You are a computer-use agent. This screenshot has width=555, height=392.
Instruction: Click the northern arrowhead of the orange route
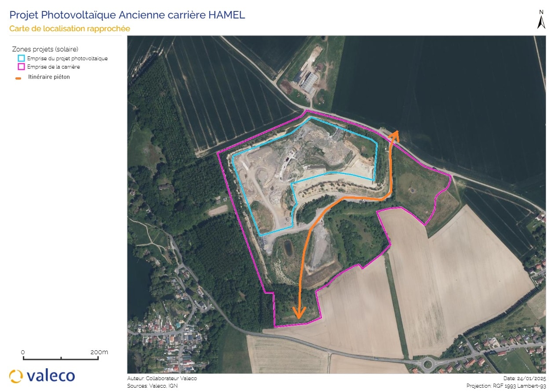pos(394,134)
